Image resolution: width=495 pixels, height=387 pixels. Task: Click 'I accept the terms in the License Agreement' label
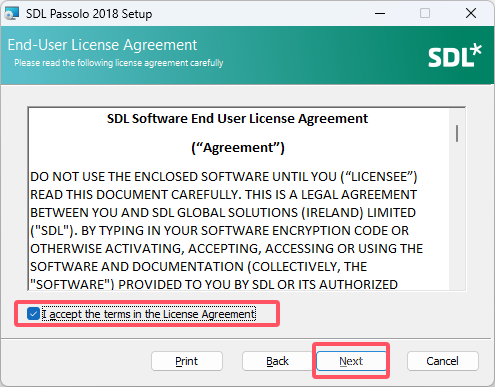[149, 314]
